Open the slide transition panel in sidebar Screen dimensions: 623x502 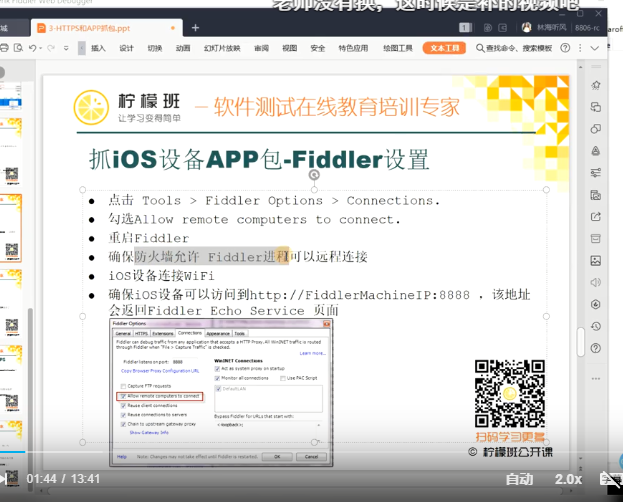[x=596, y=107]
